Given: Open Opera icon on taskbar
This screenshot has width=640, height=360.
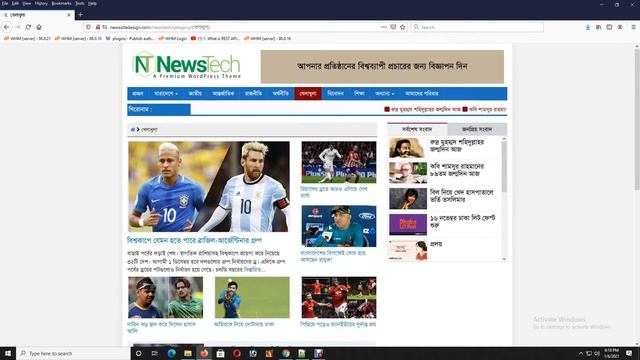Looking at the screenshot, I should (237, 353).
